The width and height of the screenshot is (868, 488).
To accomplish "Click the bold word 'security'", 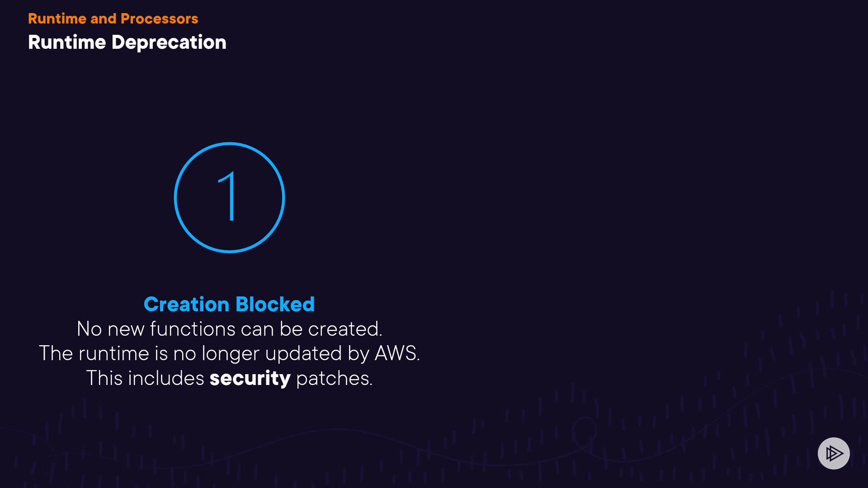I will click(x=250, y=378).
